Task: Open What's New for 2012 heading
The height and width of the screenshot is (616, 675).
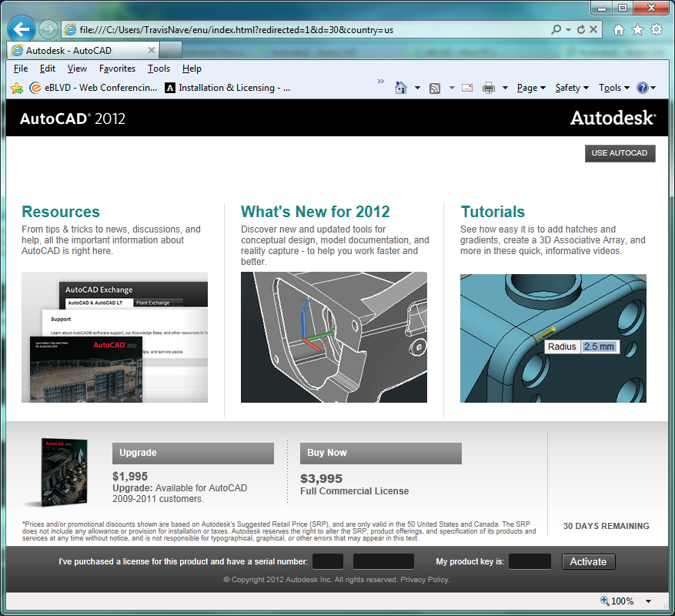Action: coord(315,212)
